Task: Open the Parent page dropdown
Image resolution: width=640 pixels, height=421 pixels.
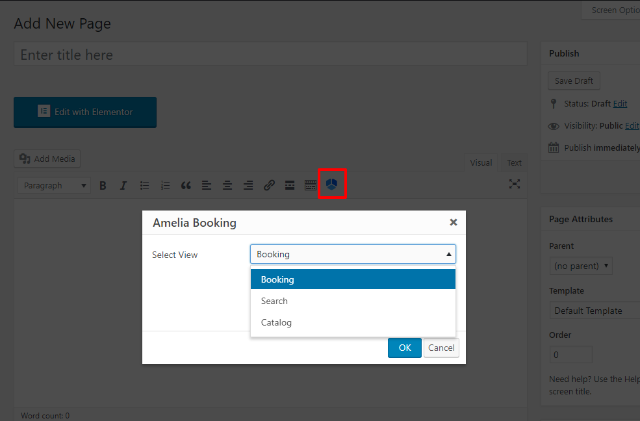Action: click(x=581, y=266)
